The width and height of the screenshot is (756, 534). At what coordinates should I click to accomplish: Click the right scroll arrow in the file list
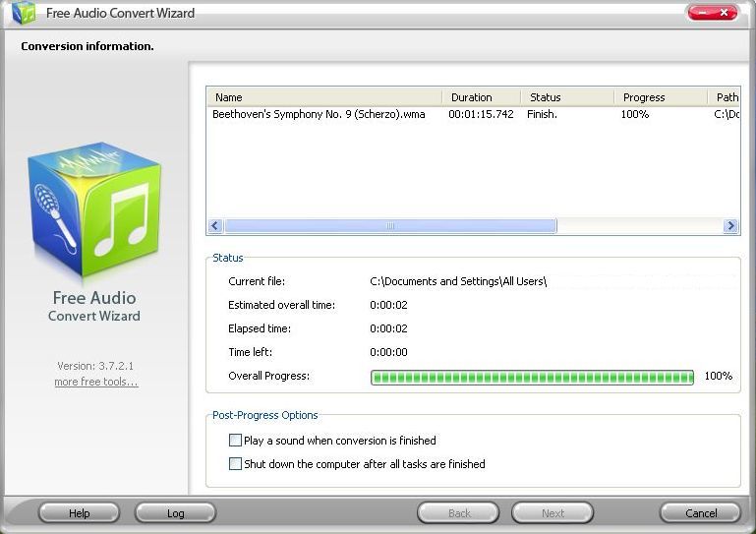tap(730, 226)
